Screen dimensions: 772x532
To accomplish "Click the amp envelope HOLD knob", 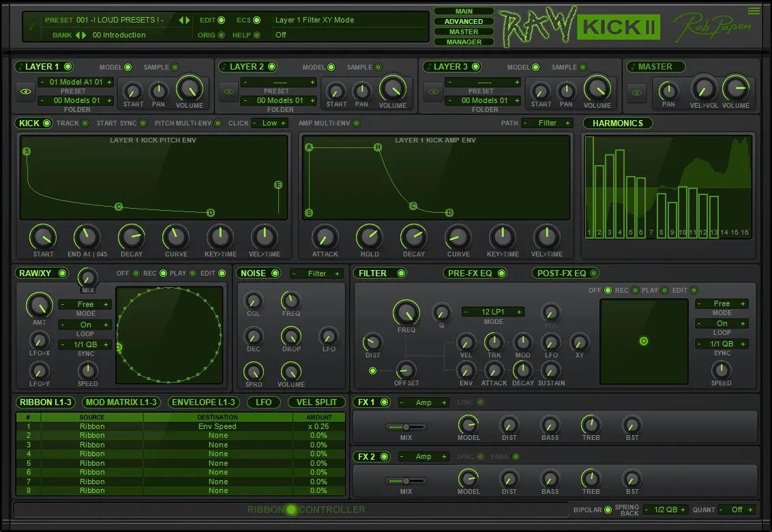I will (369, 237).
